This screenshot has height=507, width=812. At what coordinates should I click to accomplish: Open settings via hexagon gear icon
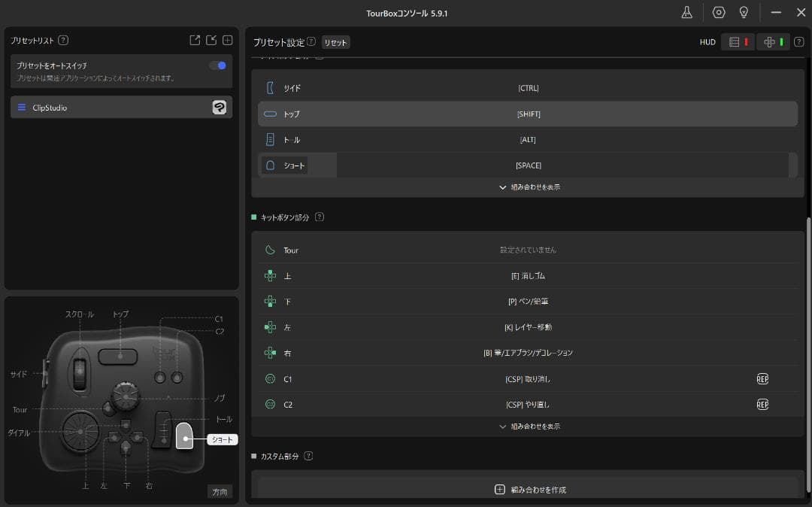719,13
